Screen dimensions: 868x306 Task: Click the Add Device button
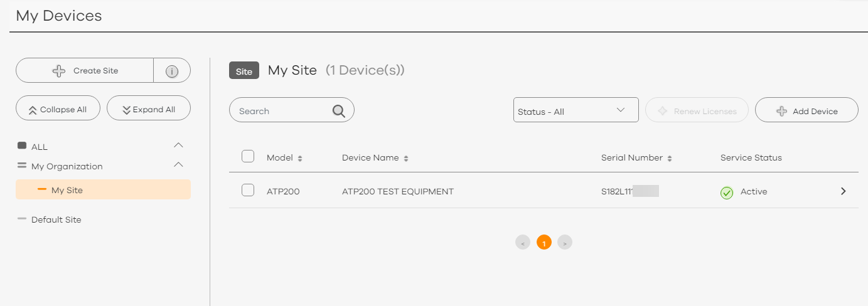pyautogui.click(x=806, y=110)
